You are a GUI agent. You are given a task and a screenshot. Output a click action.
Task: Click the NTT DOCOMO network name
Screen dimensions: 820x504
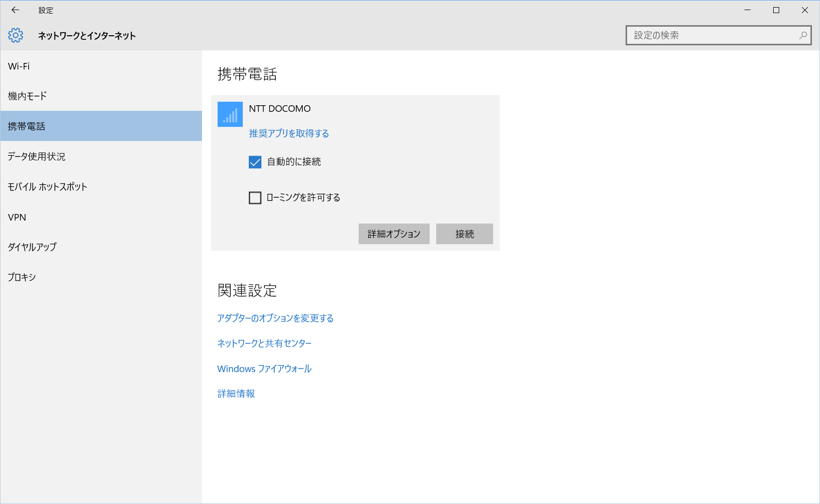[x=280, y=109]
